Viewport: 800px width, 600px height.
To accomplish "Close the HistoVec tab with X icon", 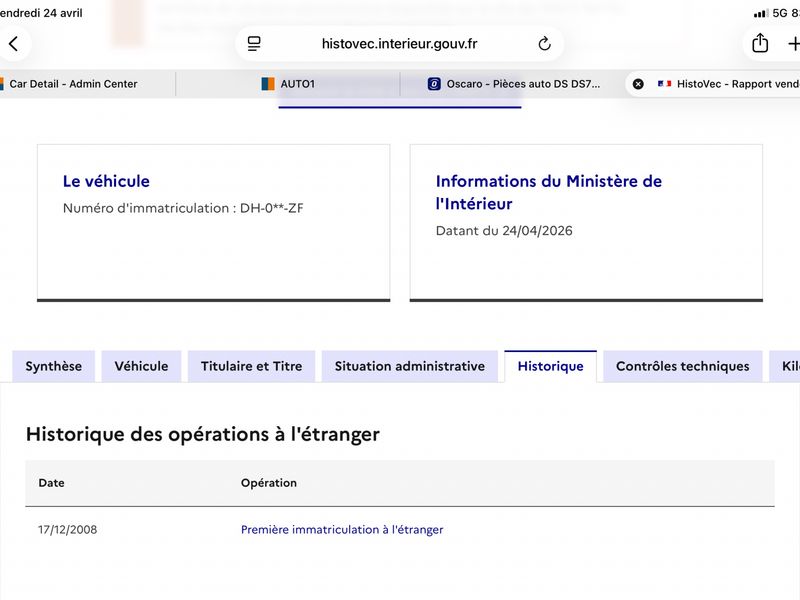I will pyautogui.click(x=638, y=84).
